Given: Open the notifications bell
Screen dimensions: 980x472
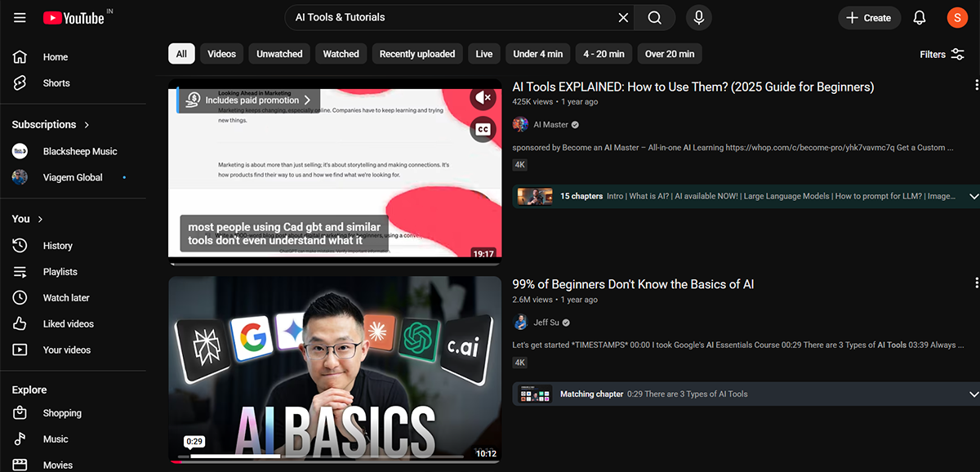Looking at the screenshot, I should coord(920,18).
